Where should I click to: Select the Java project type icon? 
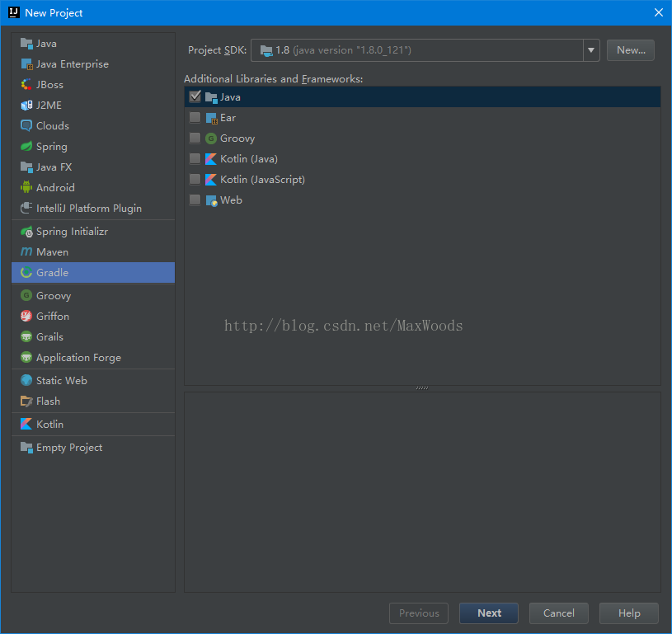pos(26,44)
